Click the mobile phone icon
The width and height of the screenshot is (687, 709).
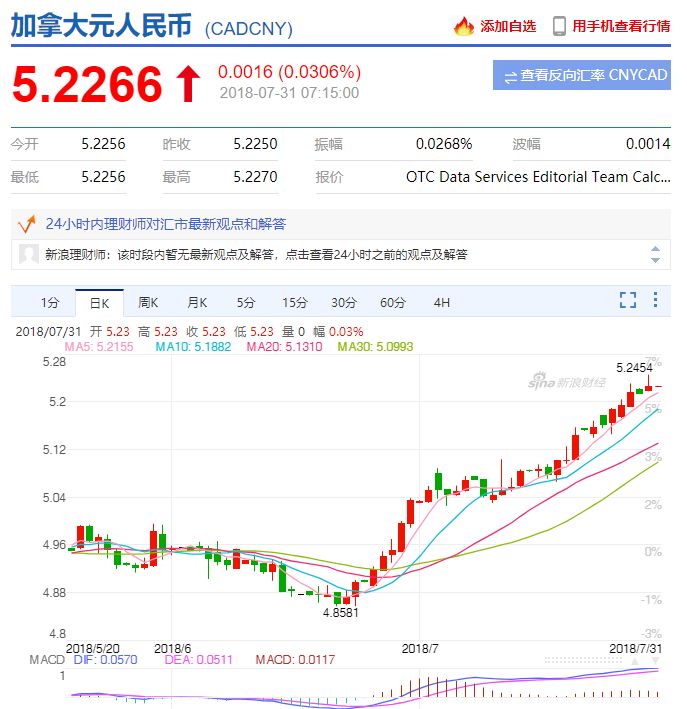coord(559,27)
